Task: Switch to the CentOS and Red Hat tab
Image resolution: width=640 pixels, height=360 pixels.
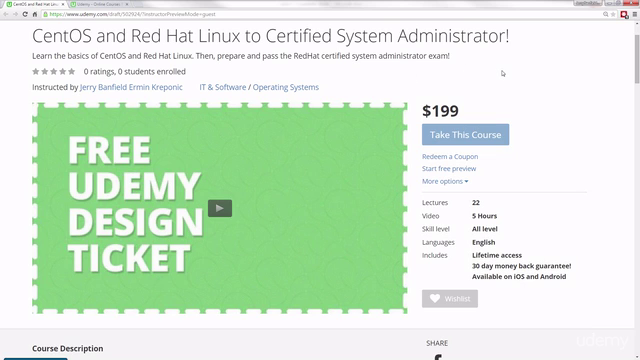Action: pyautogui.click(x=36, y=4)
